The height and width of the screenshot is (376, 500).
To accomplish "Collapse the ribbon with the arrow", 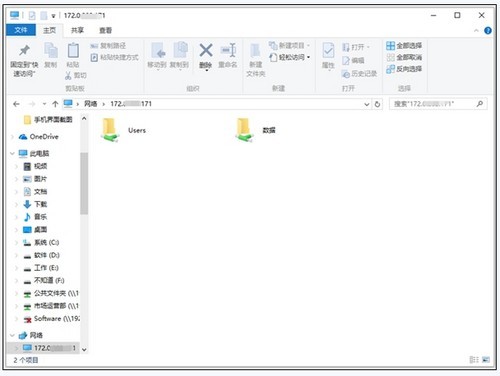I will click(476, 31).
